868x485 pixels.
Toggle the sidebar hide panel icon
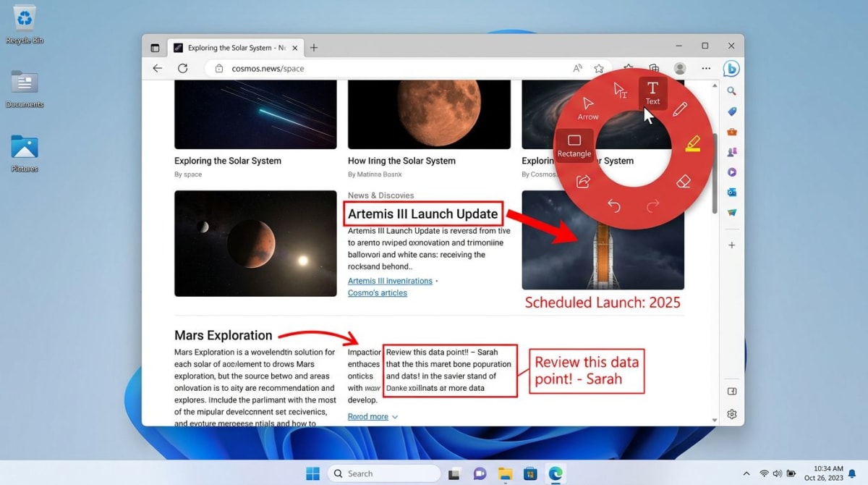(x=732, y=392)
